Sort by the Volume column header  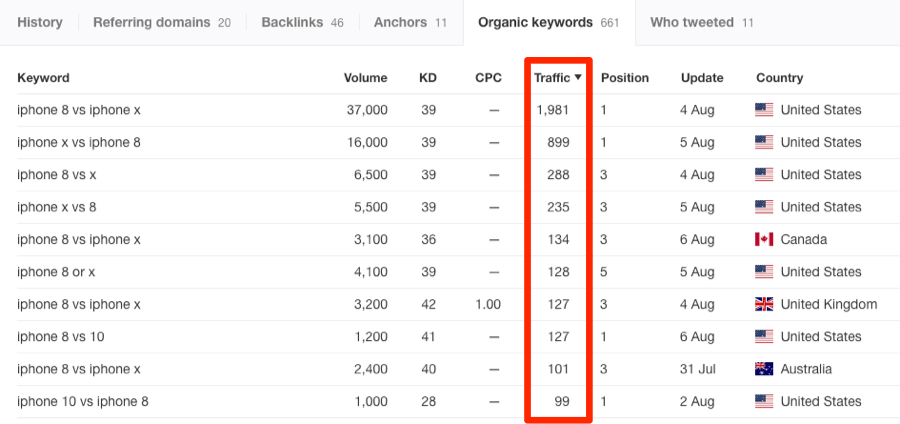pyautogui.click(x=365, y=78)
